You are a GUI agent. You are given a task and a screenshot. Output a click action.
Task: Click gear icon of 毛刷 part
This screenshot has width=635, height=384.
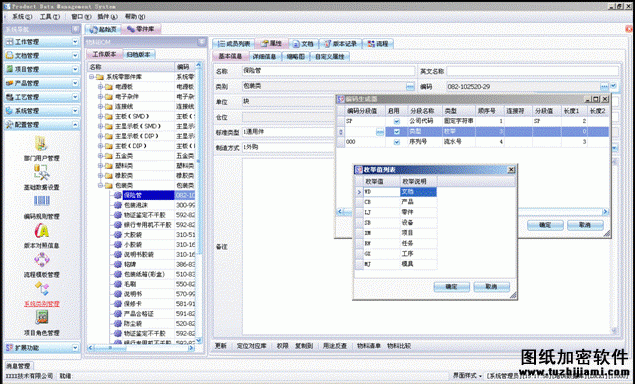coord(117,284)
